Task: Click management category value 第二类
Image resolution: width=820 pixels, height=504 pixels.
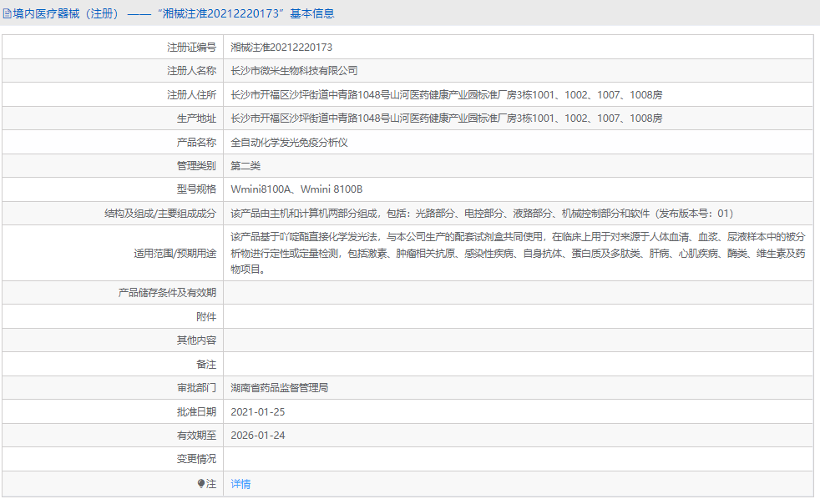Action: click(245, 166)
